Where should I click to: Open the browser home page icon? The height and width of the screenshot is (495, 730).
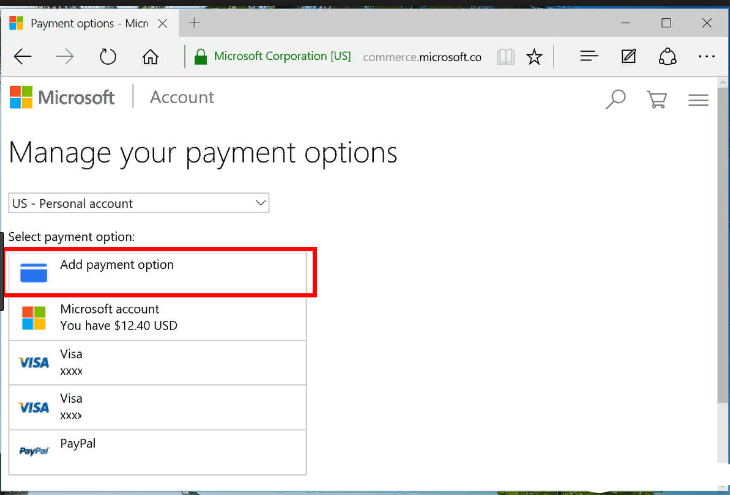(x=150, y=57)
